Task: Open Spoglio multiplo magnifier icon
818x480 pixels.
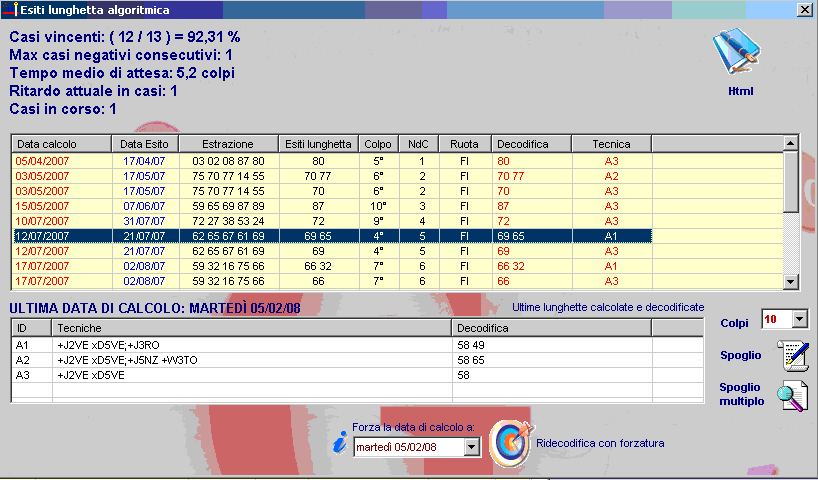Action: click(x=793, y=395)
